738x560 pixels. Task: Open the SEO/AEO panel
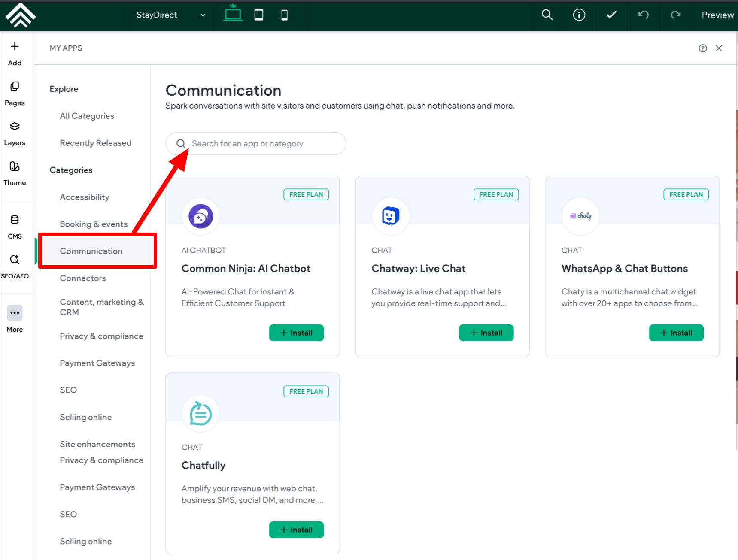pos(15,267)
